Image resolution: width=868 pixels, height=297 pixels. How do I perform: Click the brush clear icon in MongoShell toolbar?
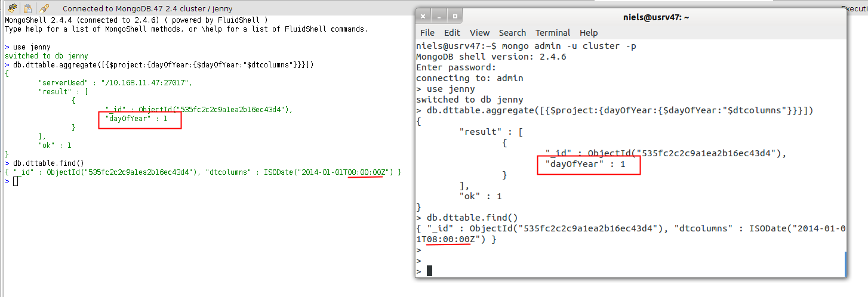[44, 8]
